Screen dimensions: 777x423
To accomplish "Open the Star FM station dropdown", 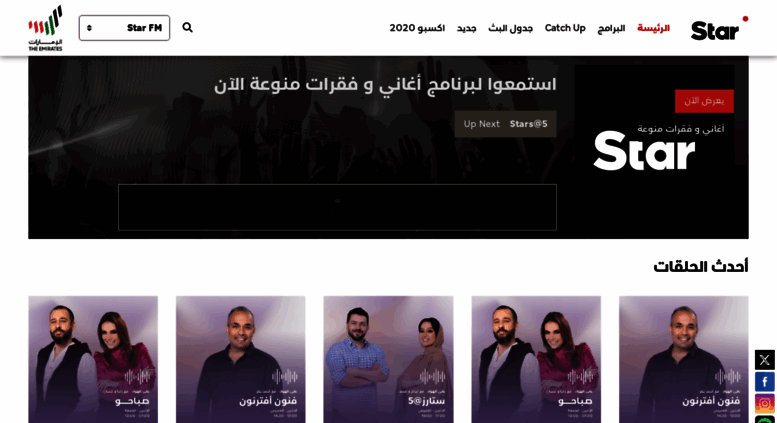I will [x=124, y=28].
